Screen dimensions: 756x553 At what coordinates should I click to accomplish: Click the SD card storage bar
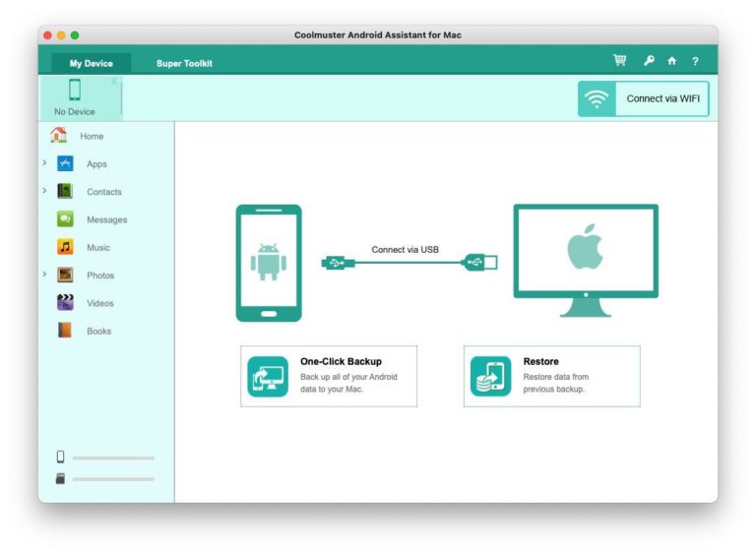pos(113,479)
